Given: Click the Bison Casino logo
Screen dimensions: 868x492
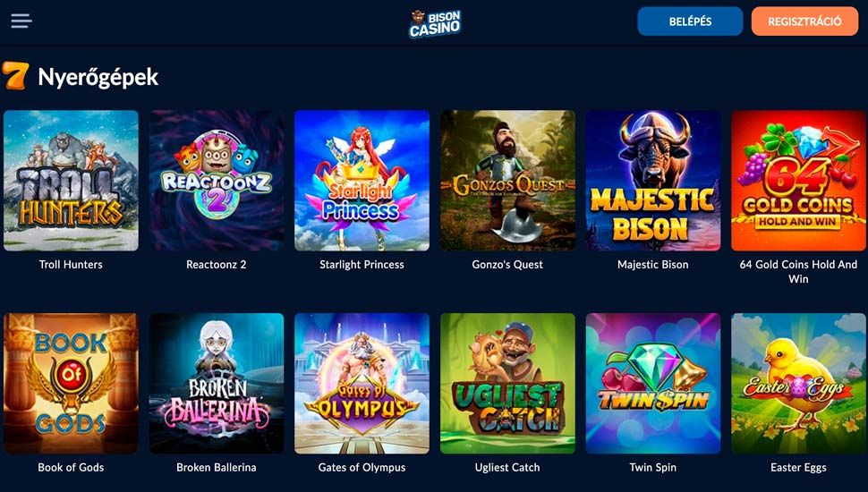Looking at the screenshot, I should 435,23.
